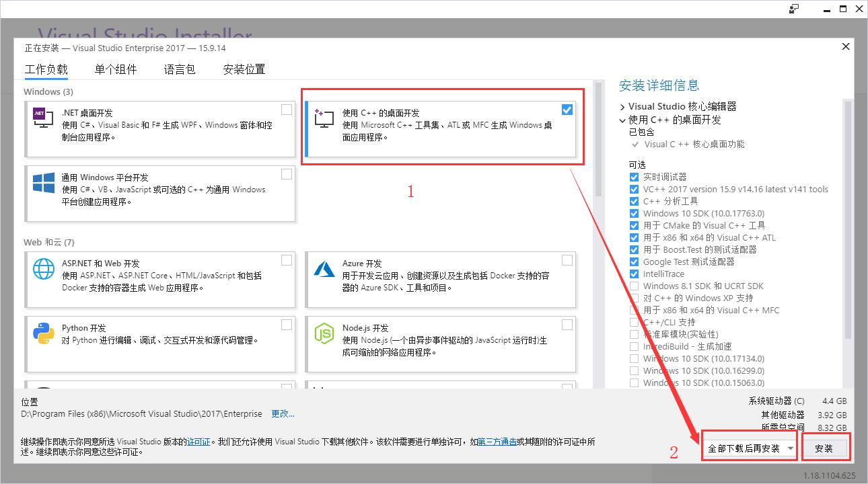Viewport: 868px width, 484px height.
Task: Uncheck Windows 10 SDK (10.0.17763.0)
Action: click(634, 213)
